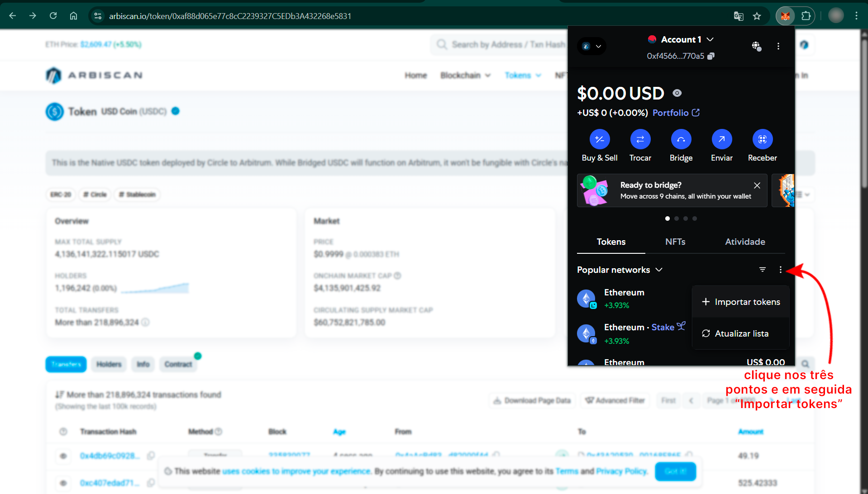Click the search icon beside transfers table
Viewport: 868px width, 494px height.
[805, 364]
